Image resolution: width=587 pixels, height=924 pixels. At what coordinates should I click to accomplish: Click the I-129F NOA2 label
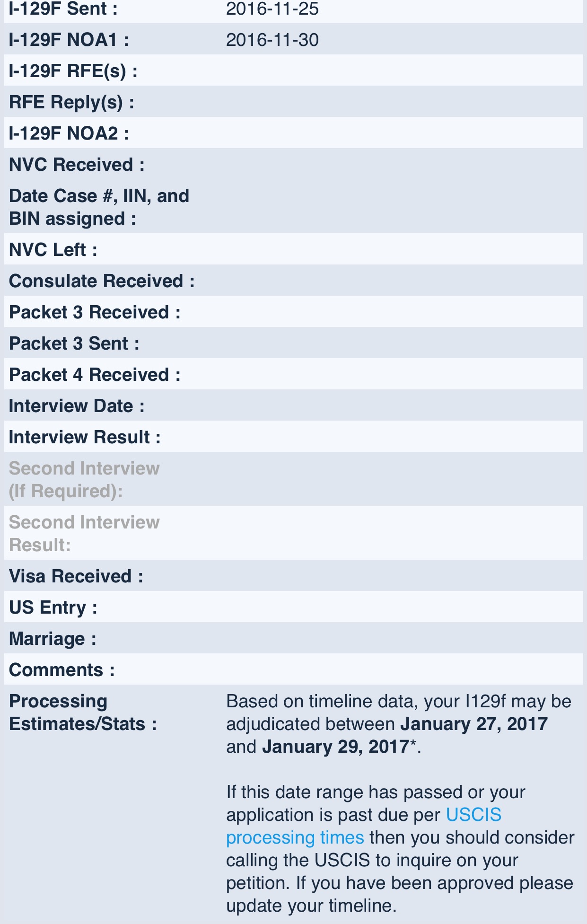coord(69,134)
